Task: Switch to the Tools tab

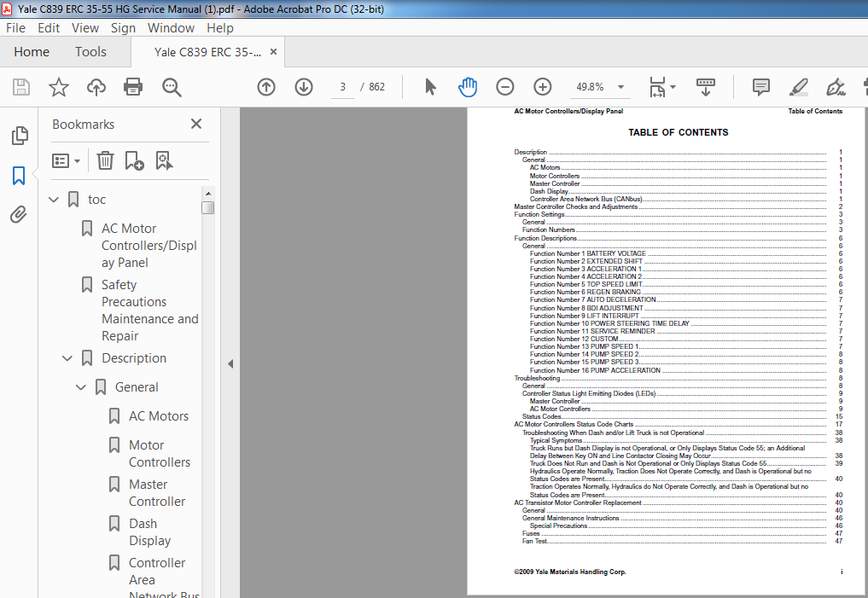Action: pos(90,52)
